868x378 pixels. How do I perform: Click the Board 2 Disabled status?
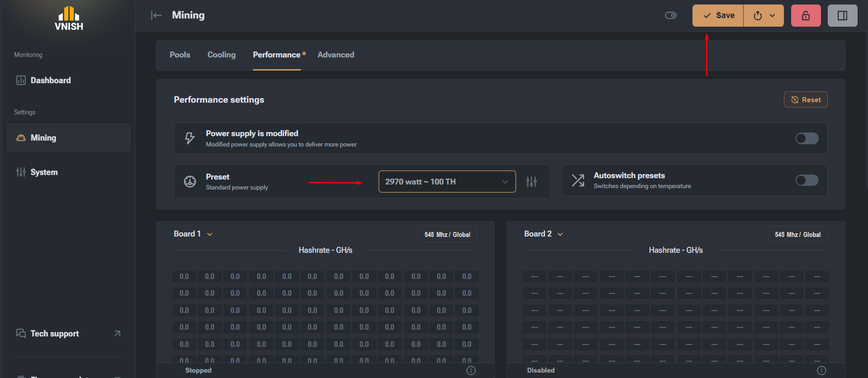pyautogui.click(x=541, y=370)
